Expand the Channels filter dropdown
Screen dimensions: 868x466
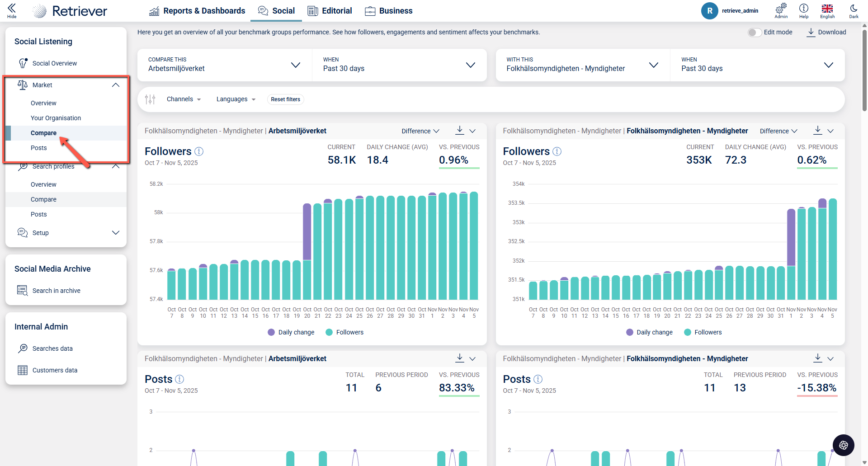point(184,99)
